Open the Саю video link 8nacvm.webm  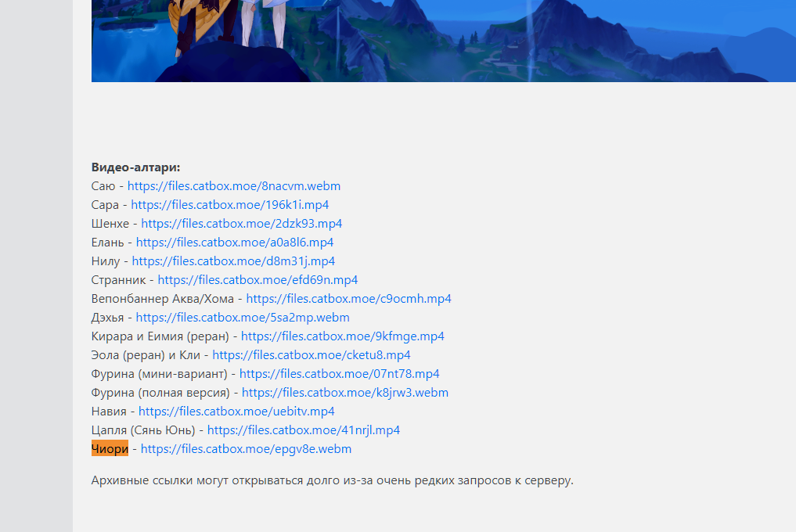pos(233,186)
